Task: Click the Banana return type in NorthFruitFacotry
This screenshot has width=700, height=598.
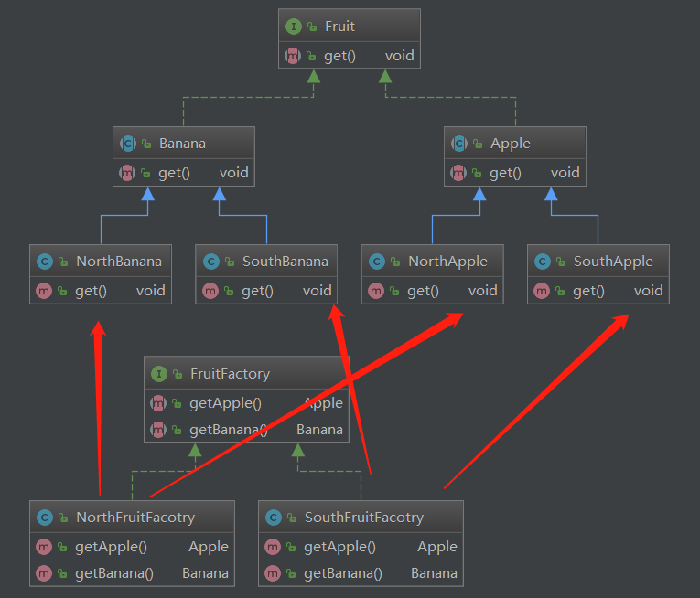Action: (x=205, y=574)
